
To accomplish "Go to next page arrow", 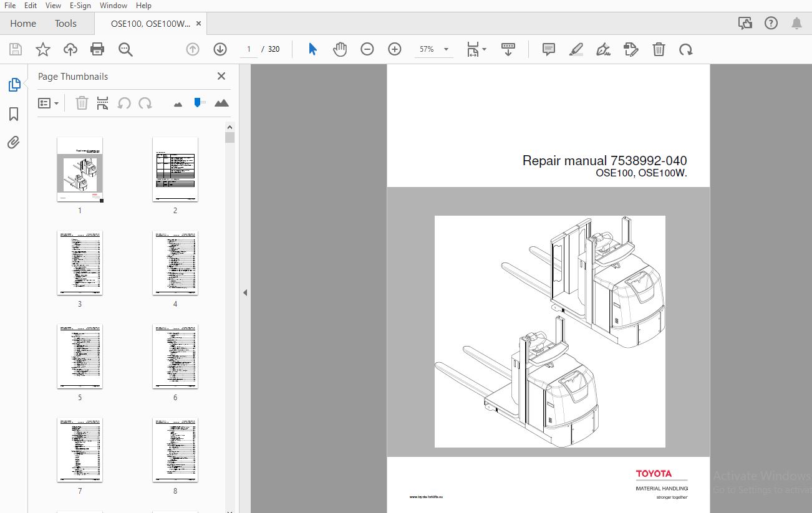I will [x=220, y=49].
